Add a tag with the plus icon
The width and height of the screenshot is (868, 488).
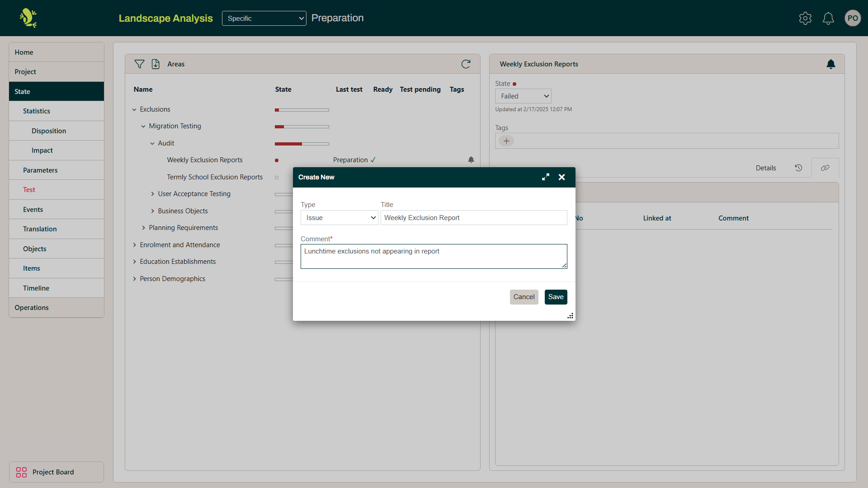506,141
